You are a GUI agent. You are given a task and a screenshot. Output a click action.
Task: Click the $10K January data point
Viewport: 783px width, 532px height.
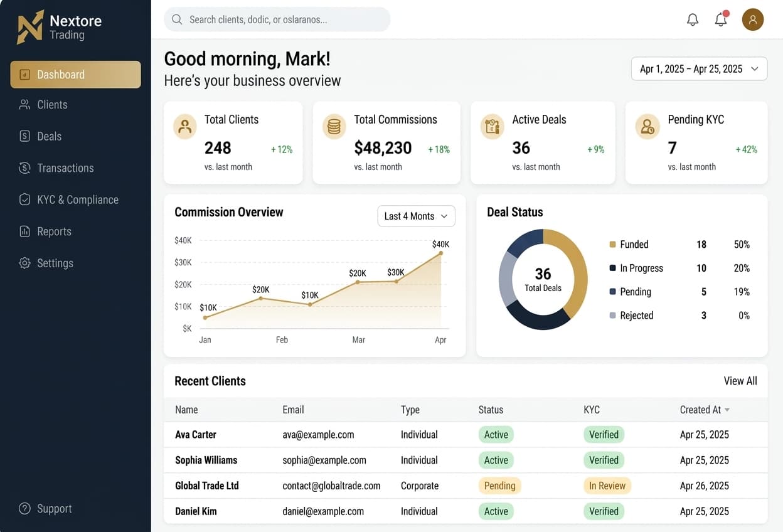point(205,318)
